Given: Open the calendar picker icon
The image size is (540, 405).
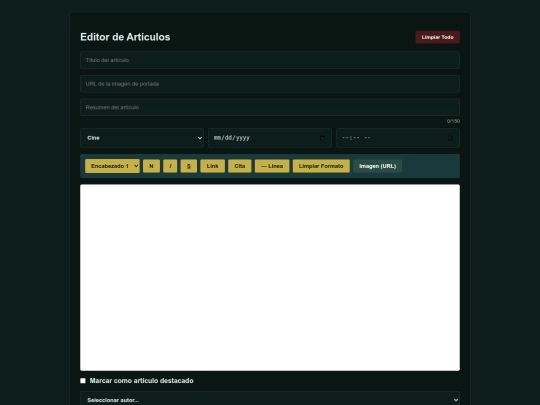Looking at the screenshot, I should tap(322, 138).
